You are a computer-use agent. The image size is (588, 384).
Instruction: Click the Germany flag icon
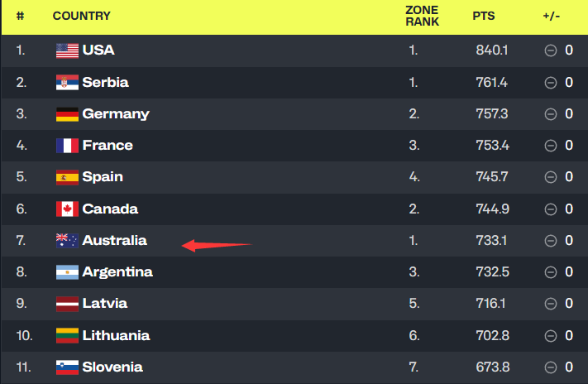click(x=67, y=114)
